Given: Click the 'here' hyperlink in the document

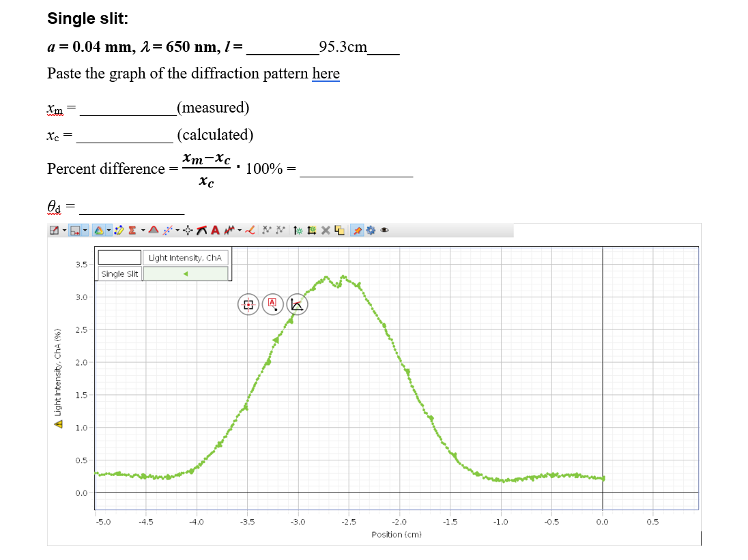Looking at the screenshot, I should coord(326,74).
